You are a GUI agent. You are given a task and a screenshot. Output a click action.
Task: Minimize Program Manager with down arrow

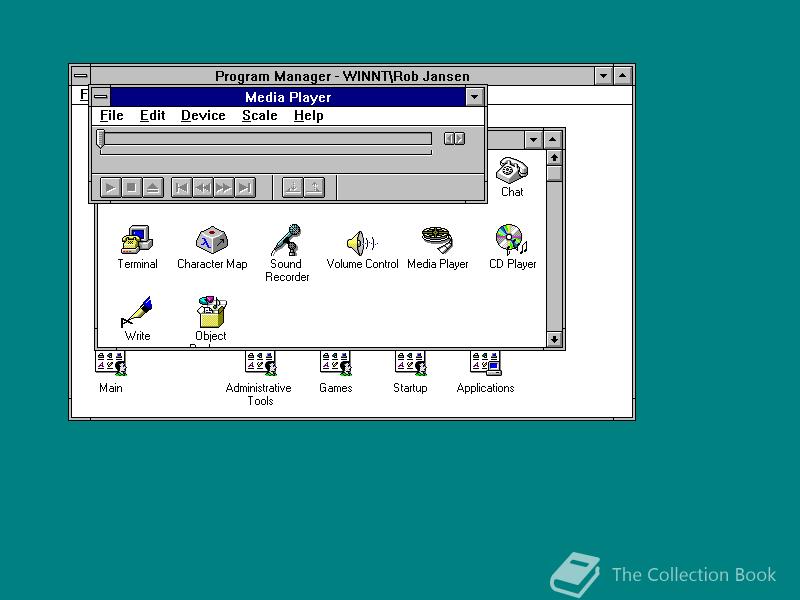click(x=604, y=76)
